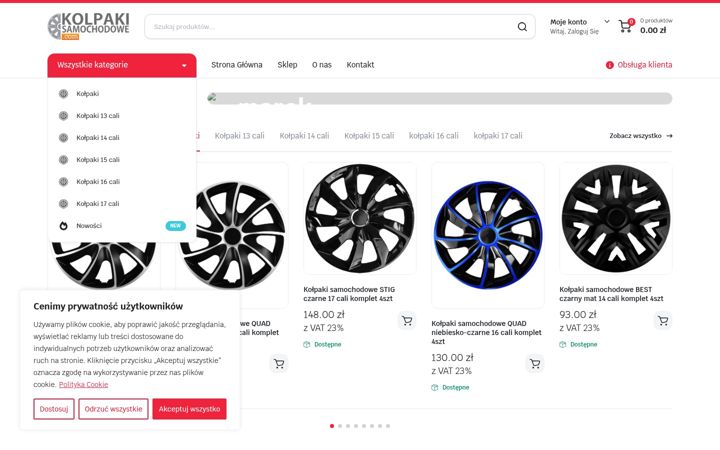Viewport: 720px width, 450px height.
Task: Click the wheel icon beside Kołpaki 13 cali
Action: 63,116
